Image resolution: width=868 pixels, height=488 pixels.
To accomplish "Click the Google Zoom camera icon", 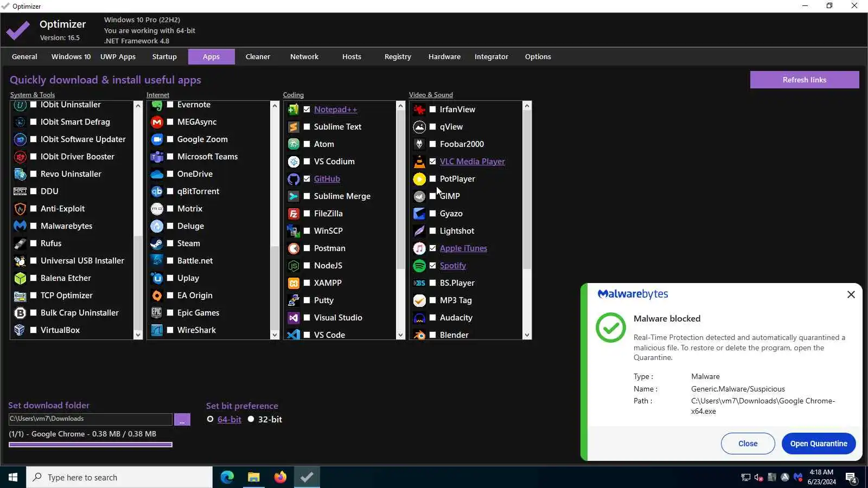I will [157, 139].
